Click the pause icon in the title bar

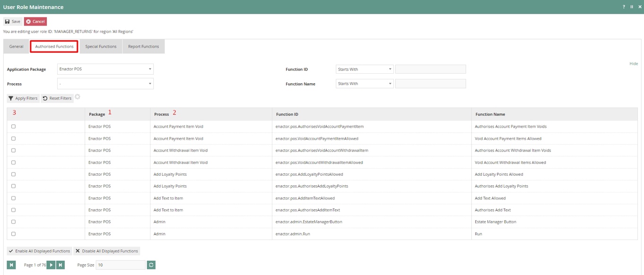point(632,7)
